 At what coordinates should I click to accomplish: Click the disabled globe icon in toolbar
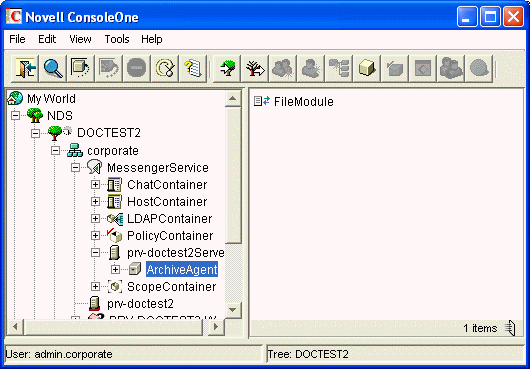point(479,69)
